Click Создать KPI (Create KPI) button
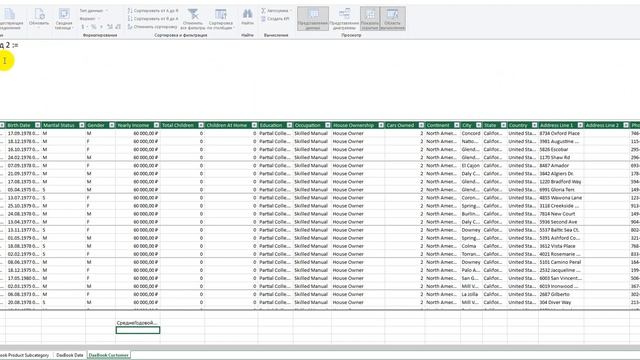640x360 pixels. pos(275,19)
